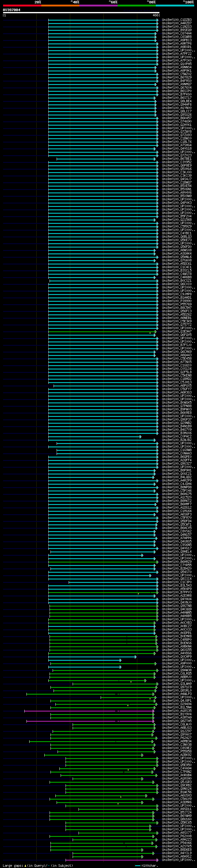
Task: Select the UniRef100_B8P9H1 label
Action: tap(177, 470)
